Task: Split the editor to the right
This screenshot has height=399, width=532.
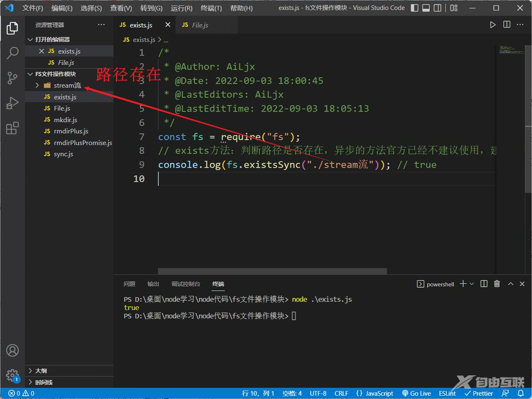Action: click(507, 25)
